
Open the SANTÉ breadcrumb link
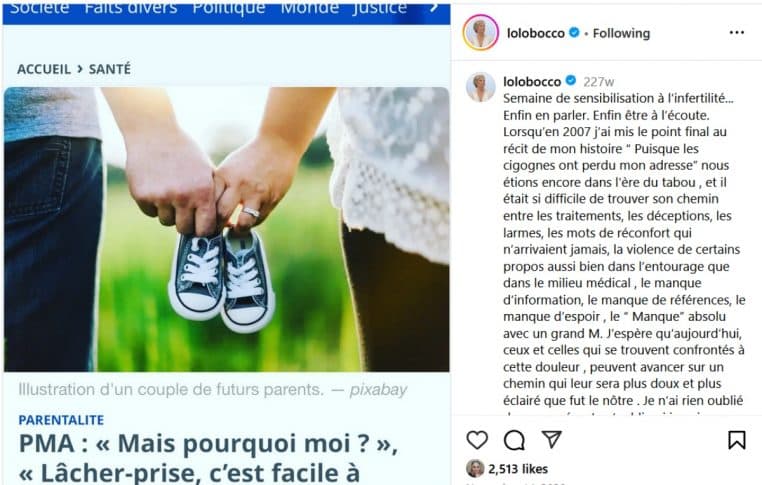click(x=109, y=69)
